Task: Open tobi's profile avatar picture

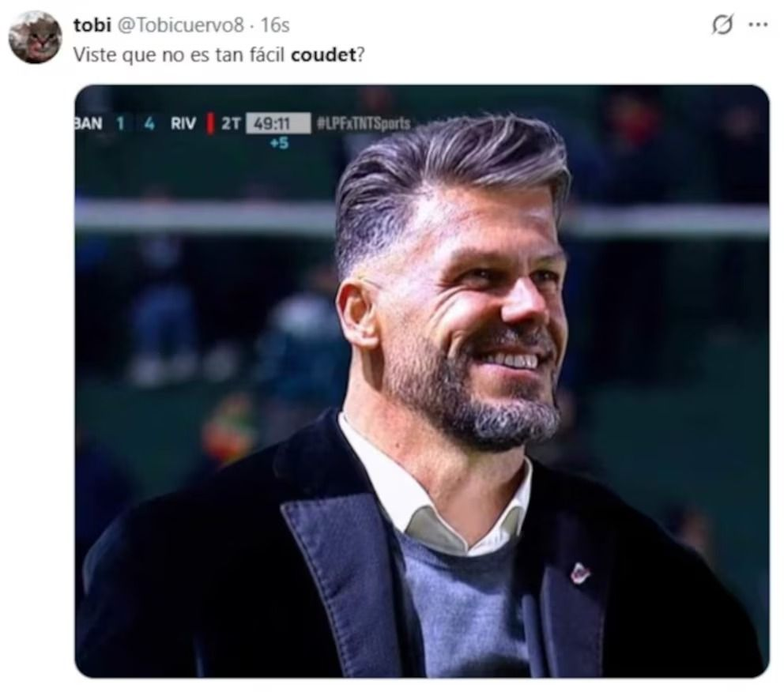Action: click(35, 37)
